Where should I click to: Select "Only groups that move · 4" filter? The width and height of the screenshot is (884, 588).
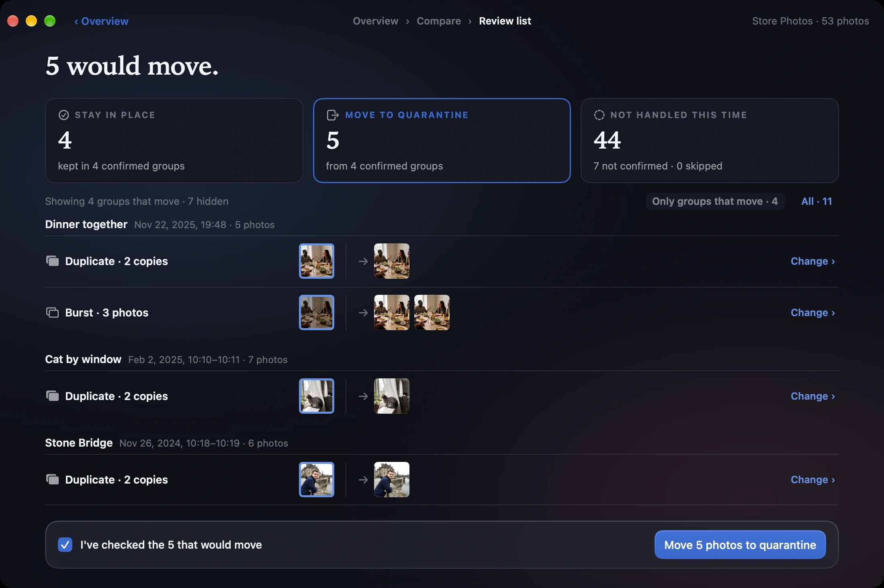pyautogui.click(x=715, y=201)
